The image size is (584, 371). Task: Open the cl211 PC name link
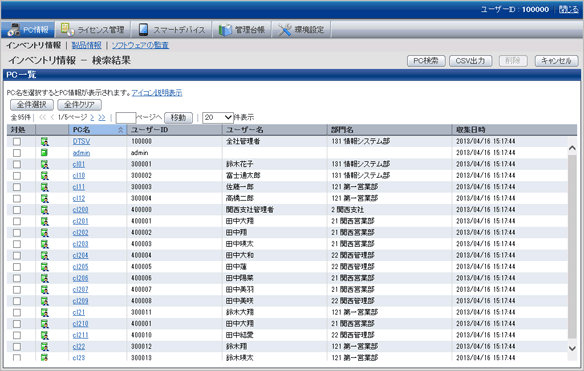[80, 335]
